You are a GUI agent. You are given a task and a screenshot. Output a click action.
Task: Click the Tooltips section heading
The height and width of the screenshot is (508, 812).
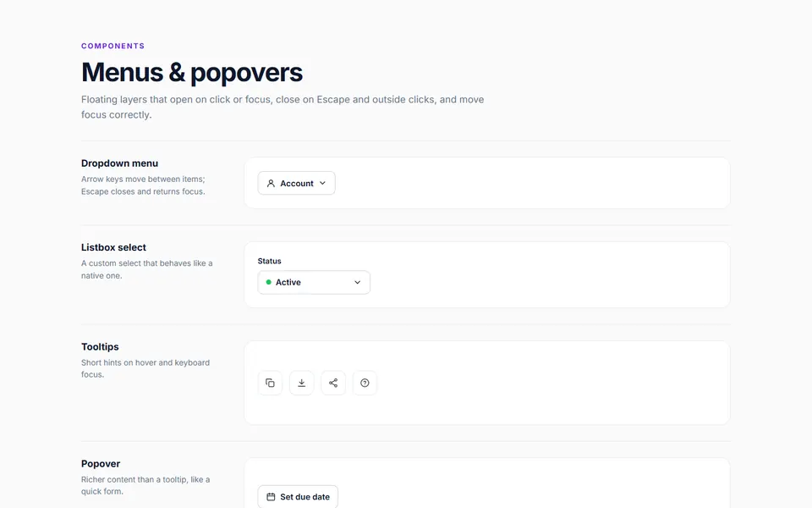tap(100, 347)
